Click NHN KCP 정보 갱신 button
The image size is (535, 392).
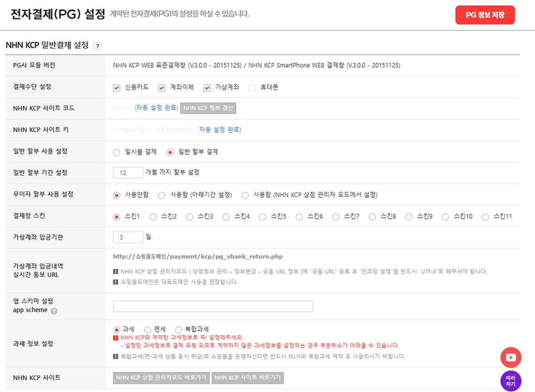[207, 108]
